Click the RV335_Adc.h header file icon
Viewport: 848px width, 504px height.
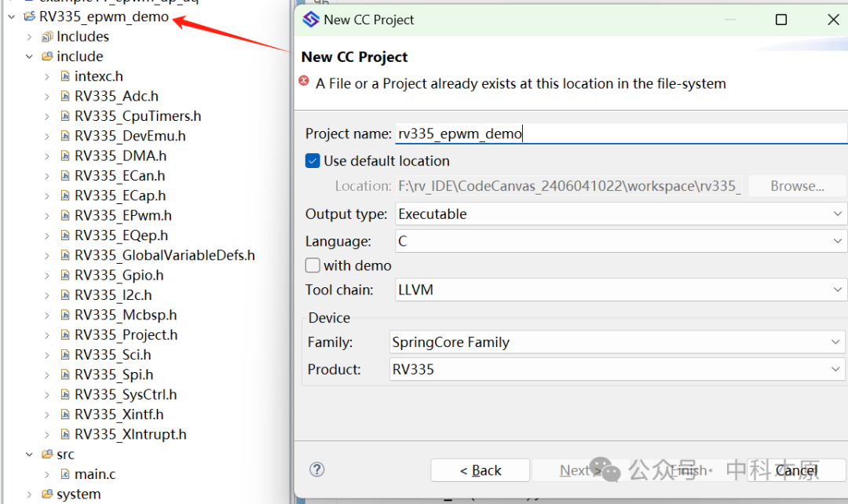(65, 97)
